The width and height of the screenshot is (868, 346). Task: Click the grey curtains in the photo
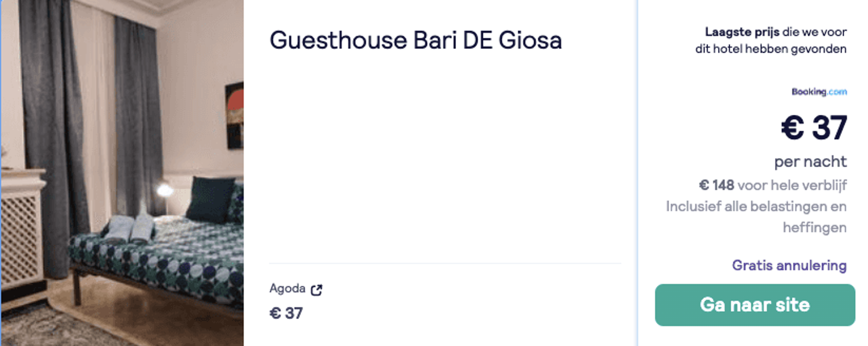54,135
